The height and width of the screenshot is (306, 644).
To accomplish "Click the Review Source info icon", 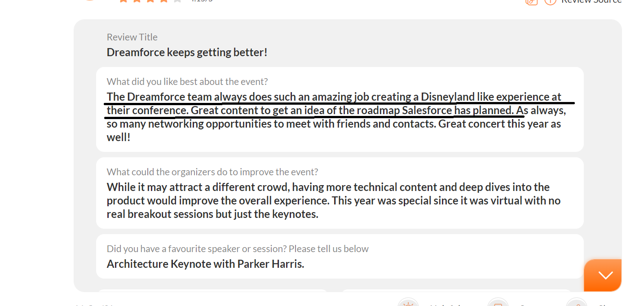I will (550, 1).
